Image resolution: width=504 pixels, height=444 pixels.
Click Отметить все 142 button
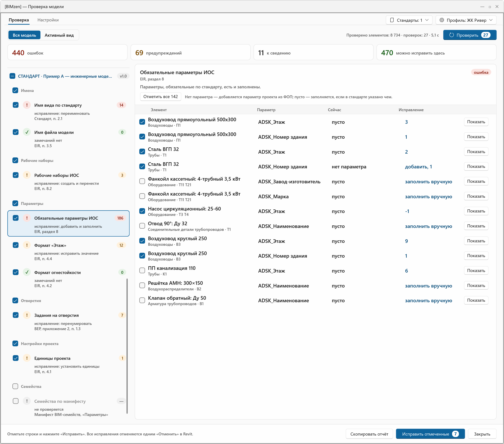[161, 96]
